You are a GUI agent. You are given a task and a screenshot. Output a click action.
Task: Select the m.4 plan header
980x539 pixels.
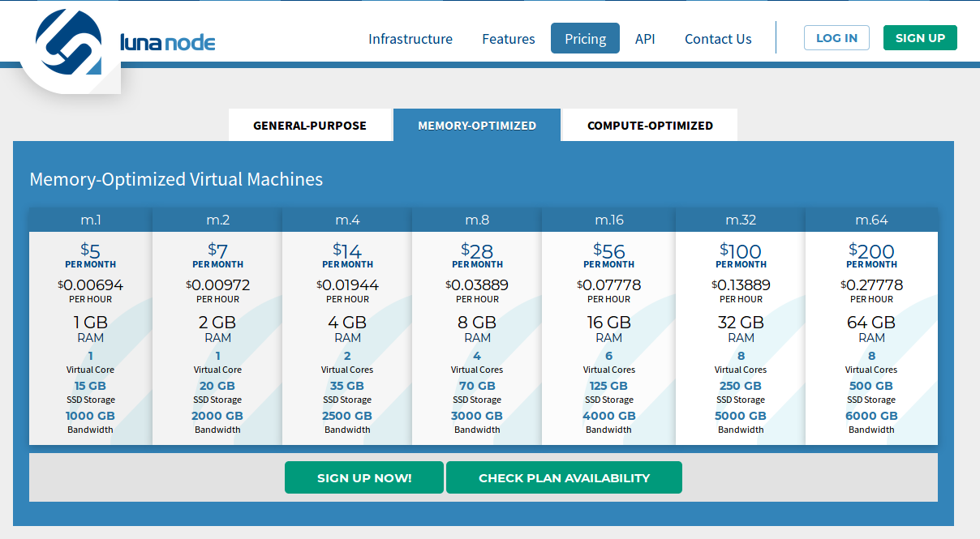(x=347, y=220)
